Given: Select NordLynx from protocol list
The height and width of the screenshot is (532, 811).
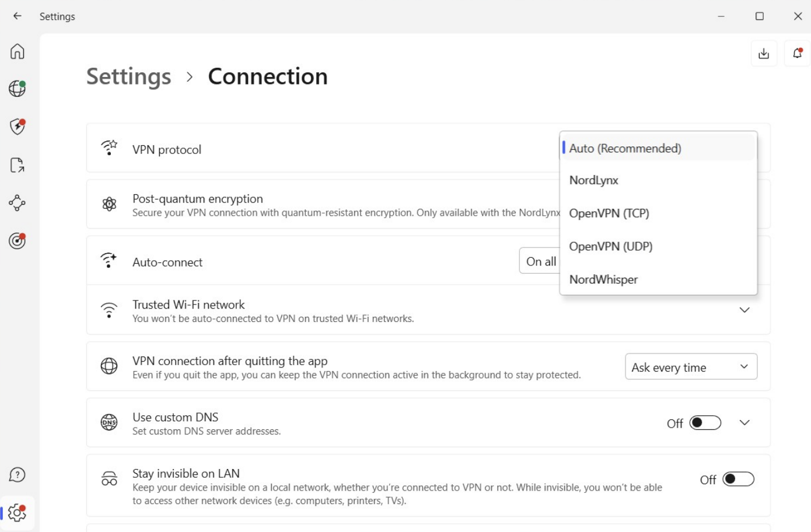Looking at the screenshot, I should [658, 180].
